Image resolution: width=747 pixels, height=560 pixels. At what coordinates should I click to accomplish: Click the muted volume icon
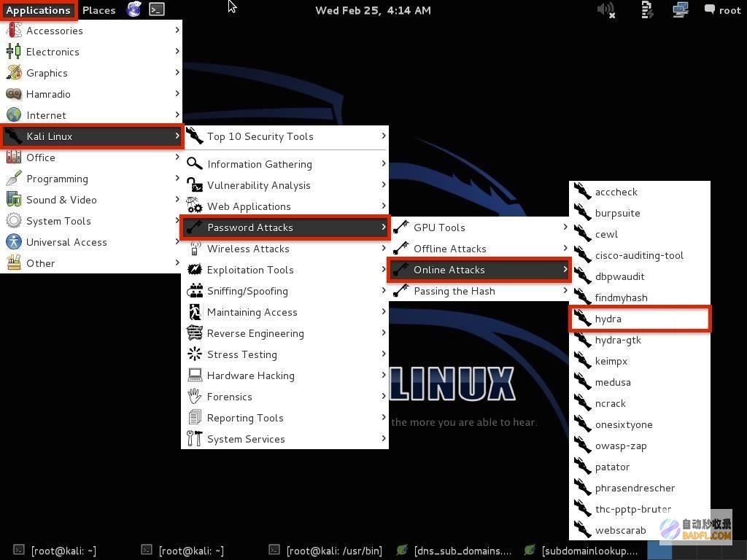[x=605, y=10]
